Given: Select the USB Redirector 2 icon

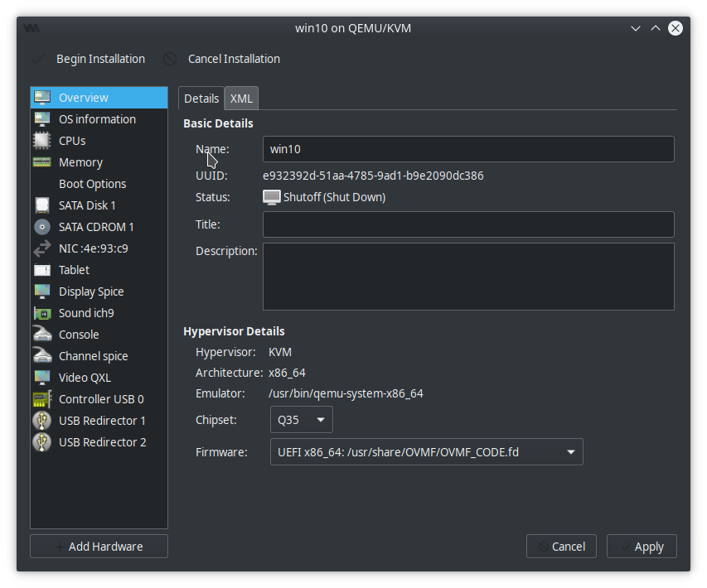Looking at the screenshot, I should (42, 442).
